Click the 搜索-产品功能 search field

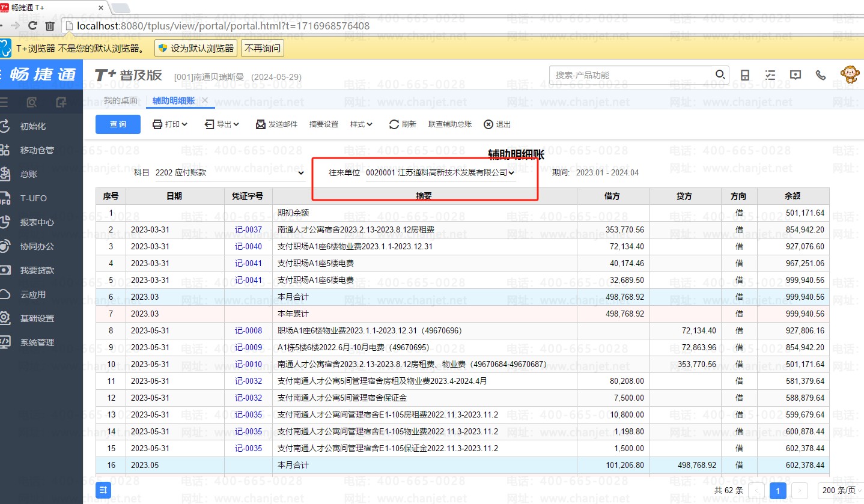pyautogui.click(x=631, y=75)
